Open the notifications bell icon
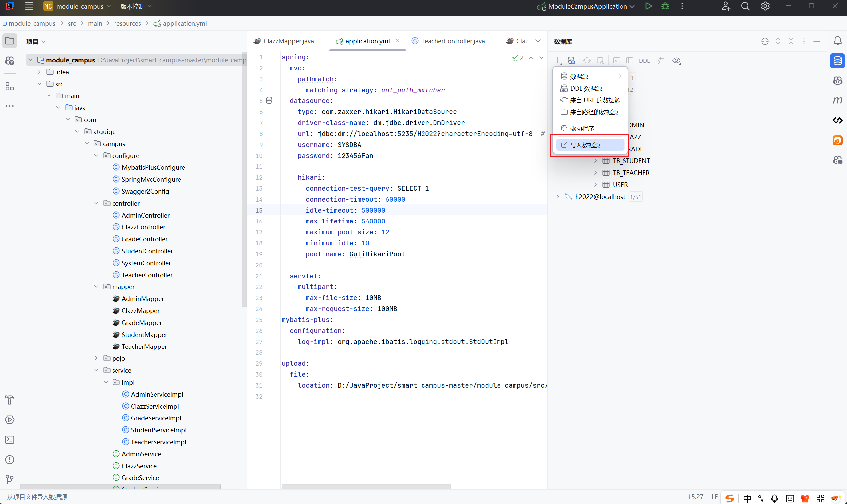The height and width of the screenshot is (504, 847). coord(837,41)
